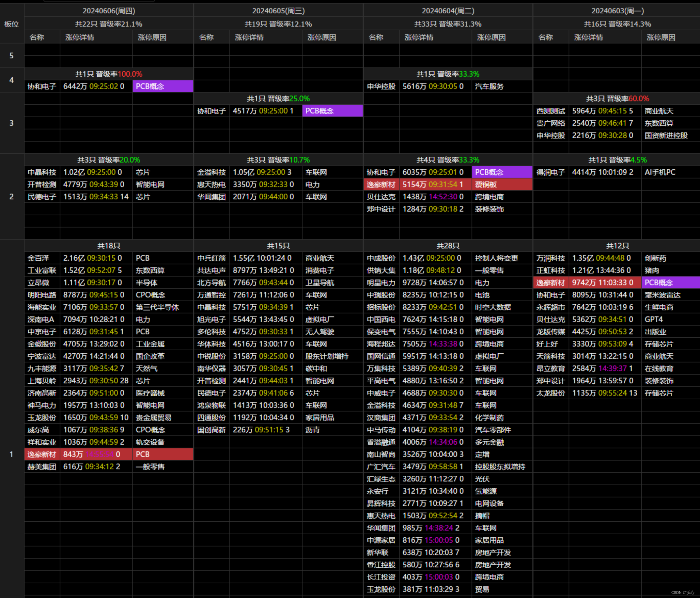Click the reason 无人驾驶
This screenshot has width=700, height=598.
coord(320,332)
